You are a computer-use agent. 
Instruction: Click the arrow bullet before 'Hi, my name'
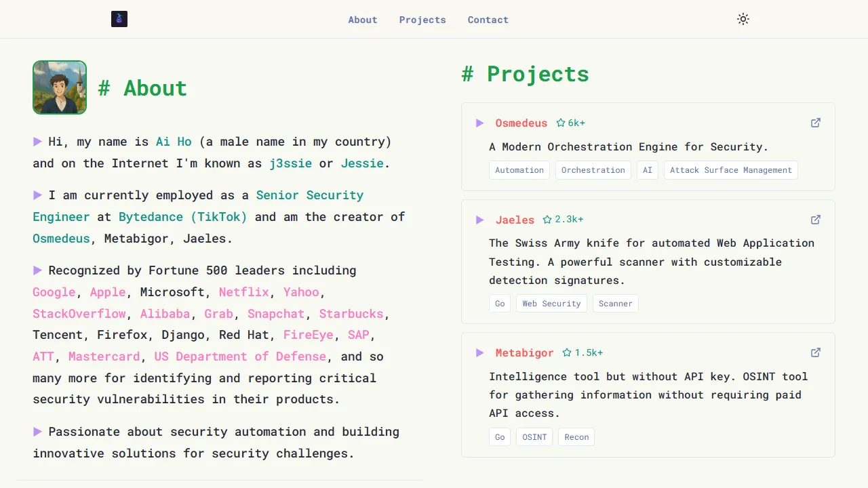[38, 142]
